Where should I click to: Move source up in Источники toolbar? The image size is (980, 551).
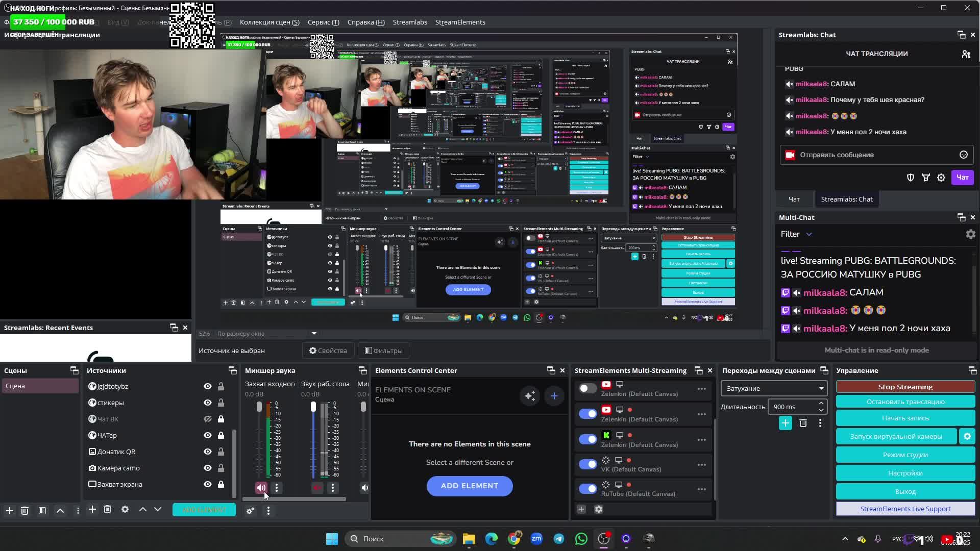pos(143,509)
